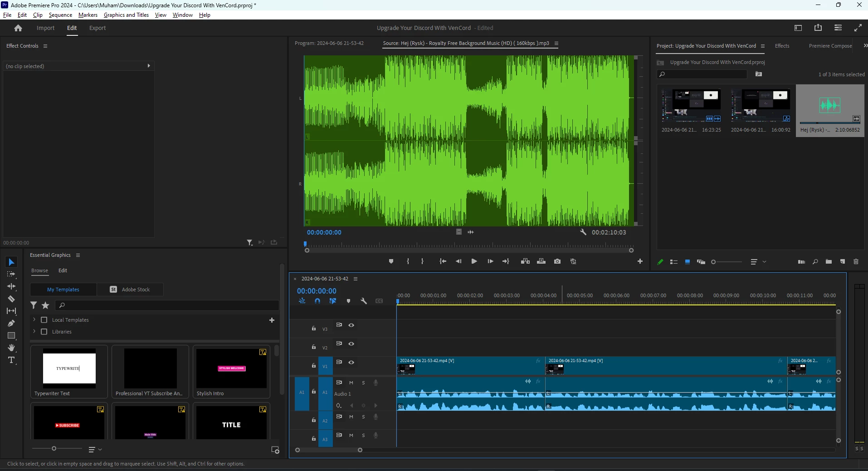Expand the Local Templates group

coord(34,320)
